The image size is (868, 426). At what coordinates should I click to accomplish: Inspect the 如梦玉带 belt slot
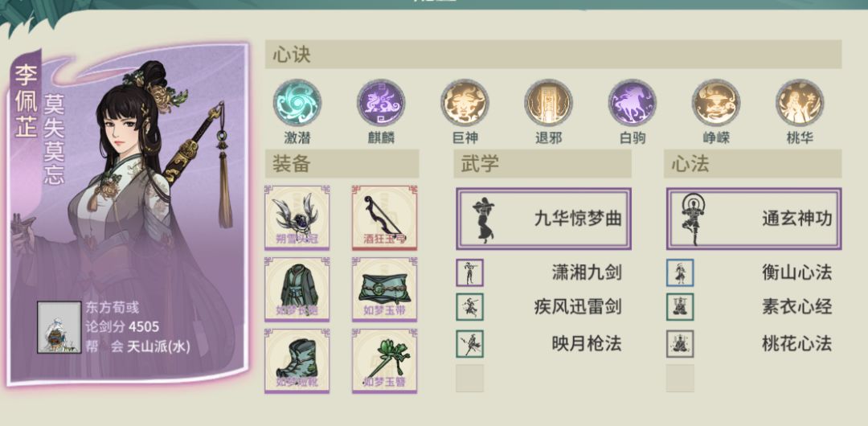pyautogui.click(x=385, y=289)
